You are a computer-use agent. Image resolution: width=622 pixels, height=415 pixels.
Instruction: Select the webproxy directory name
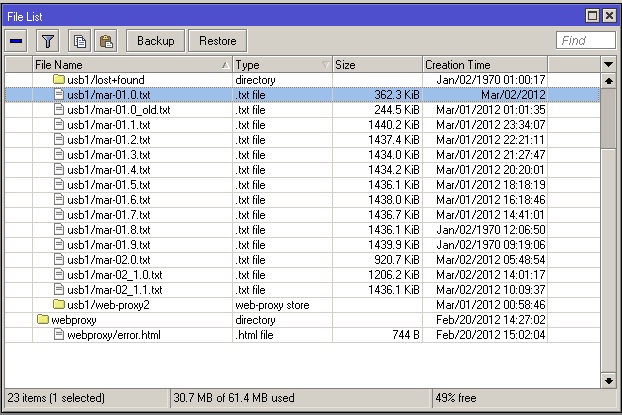(x=74, y=320)
